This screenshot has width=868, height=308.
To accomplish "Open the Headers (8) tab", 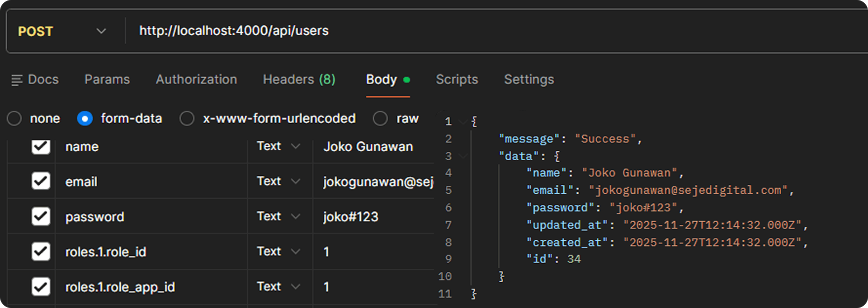I will [299, 79].
